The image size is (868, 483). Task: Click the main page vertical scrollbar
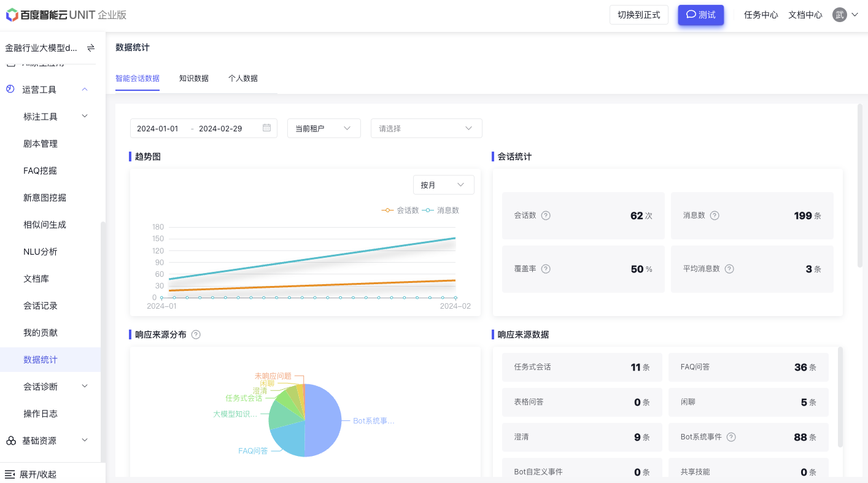tap(860, 185)
